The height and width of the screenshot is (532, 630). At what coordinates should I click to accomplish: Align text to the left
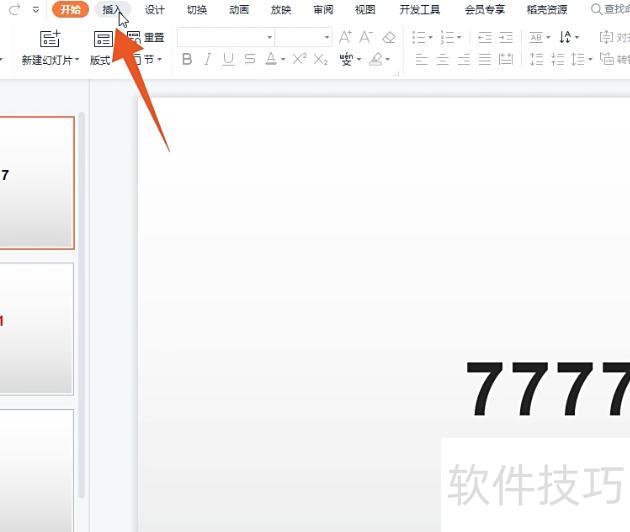421,60
